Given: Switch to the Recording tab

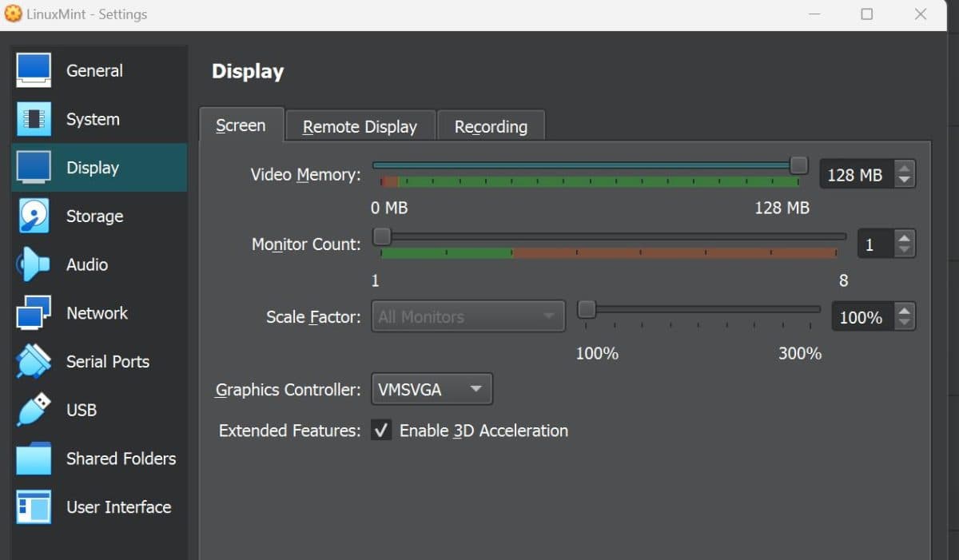Looking at the screenshot, I should [491, 127].
